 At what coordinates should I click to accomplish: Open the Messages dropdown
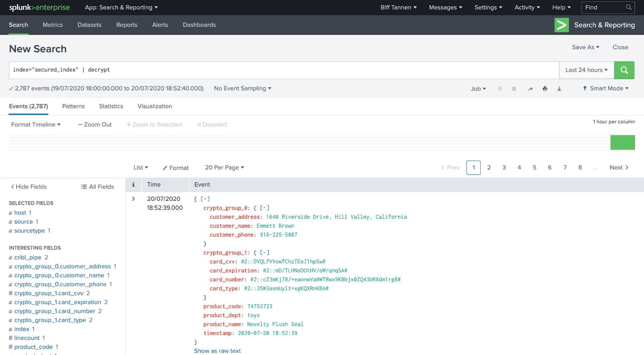point(446,7)
